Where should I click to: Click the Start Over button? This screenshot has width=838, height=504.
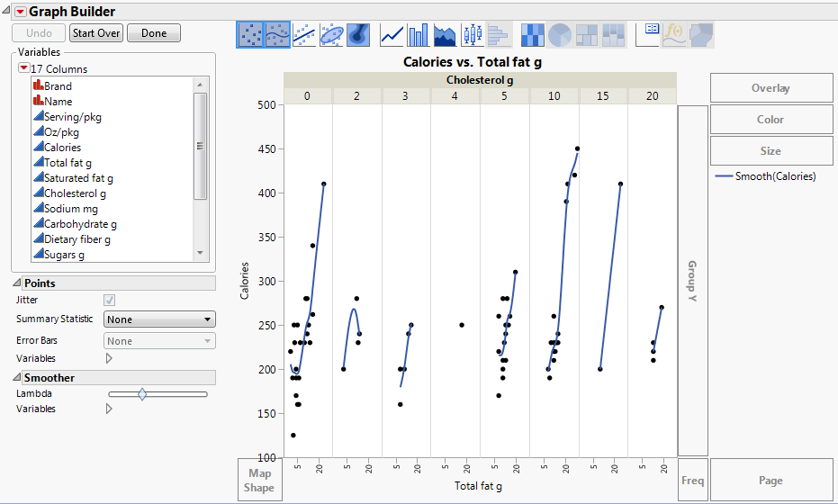pos(96,33)
